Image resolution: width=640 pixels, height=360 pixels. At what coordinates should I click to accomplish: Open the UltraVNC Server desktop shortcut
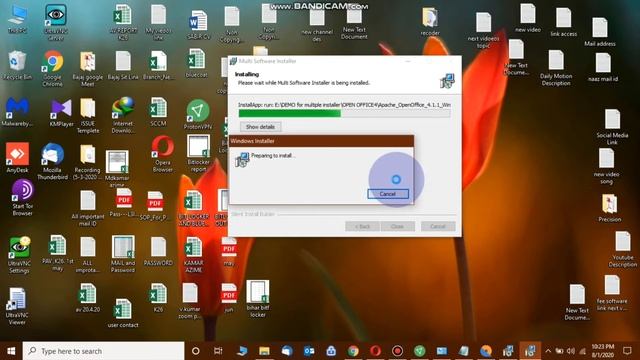[56, 22]
